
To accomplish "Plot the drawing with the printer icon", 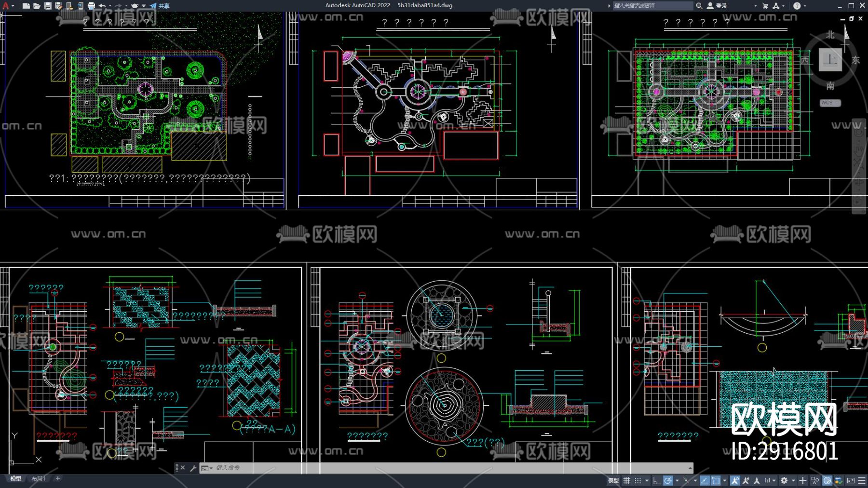I will pyautogui.click(x=91, y=6).
